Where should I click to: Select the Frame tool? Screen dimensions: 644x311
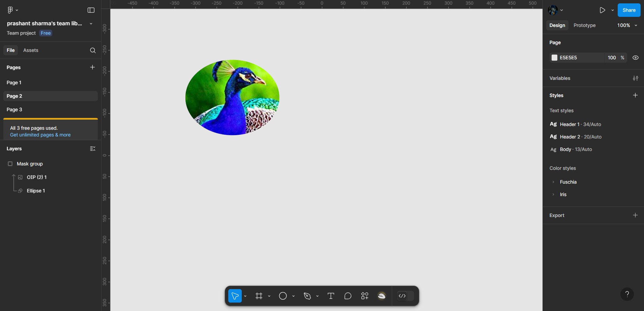pyautogui.click(x=259, y=296)
